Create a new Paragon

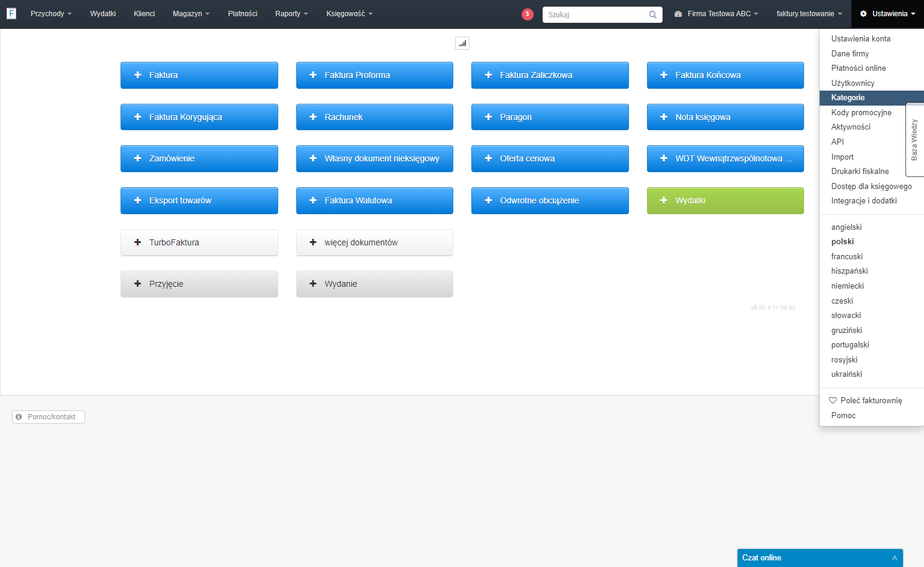(550, 117)
